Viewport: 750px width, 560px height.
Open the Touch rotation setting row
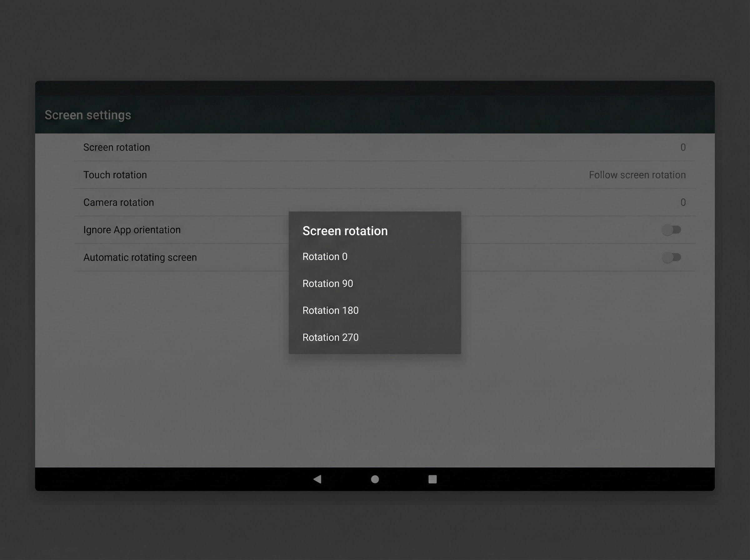tap(115, 175)
